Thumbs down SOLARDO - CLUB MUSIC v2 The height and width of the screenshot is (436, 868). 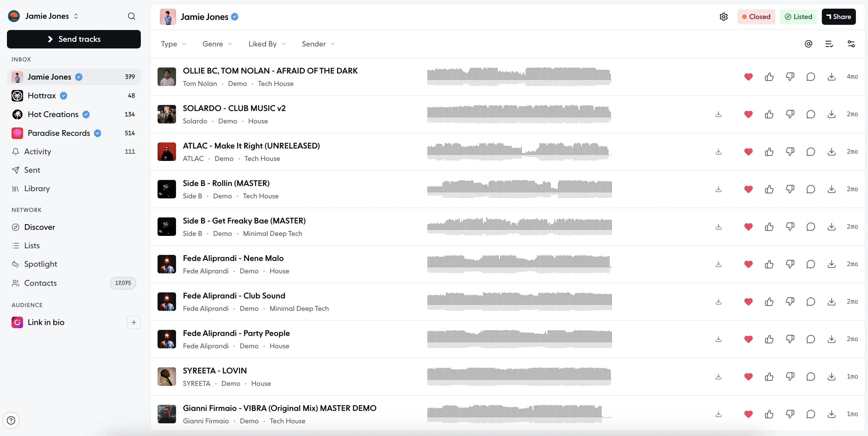tap(790, 114)
